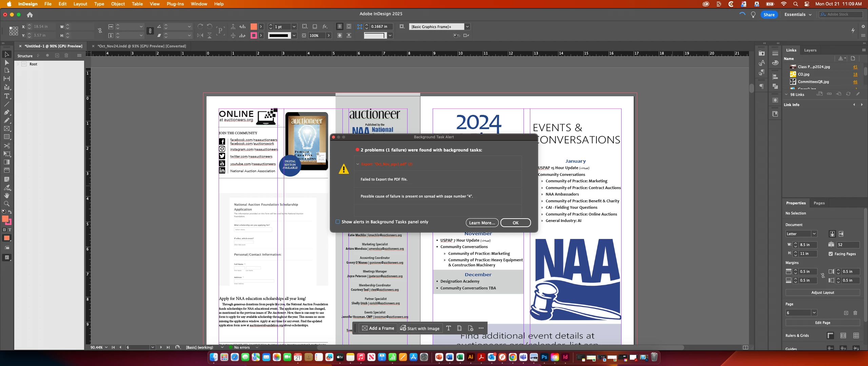The image size is (868, 366).
Task: Select the Hand tool
Action: pyautogui.click(x=6, y=196)
